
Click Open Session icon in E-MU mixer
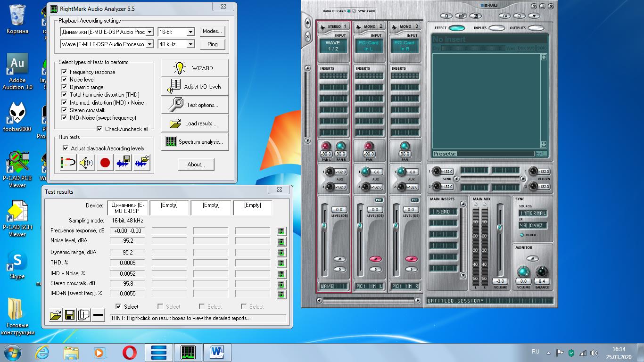tap(462, 16)
